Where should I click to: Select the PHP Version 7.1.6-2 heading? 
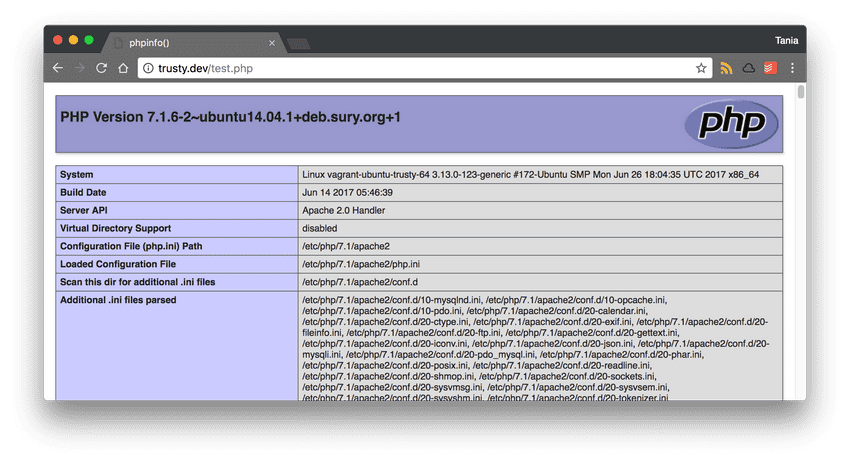click(x=230, y=117)
